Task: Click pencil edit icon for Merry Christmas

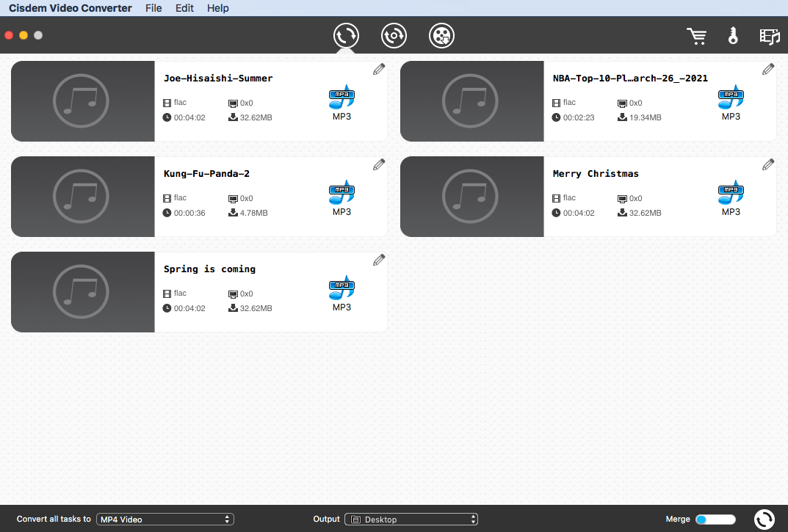Action: [x=768, y=165]
